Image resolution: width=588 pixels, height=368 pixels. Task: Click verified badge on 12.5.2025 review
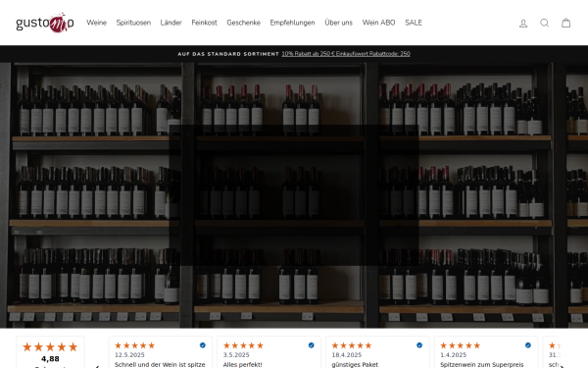[203, 345]
